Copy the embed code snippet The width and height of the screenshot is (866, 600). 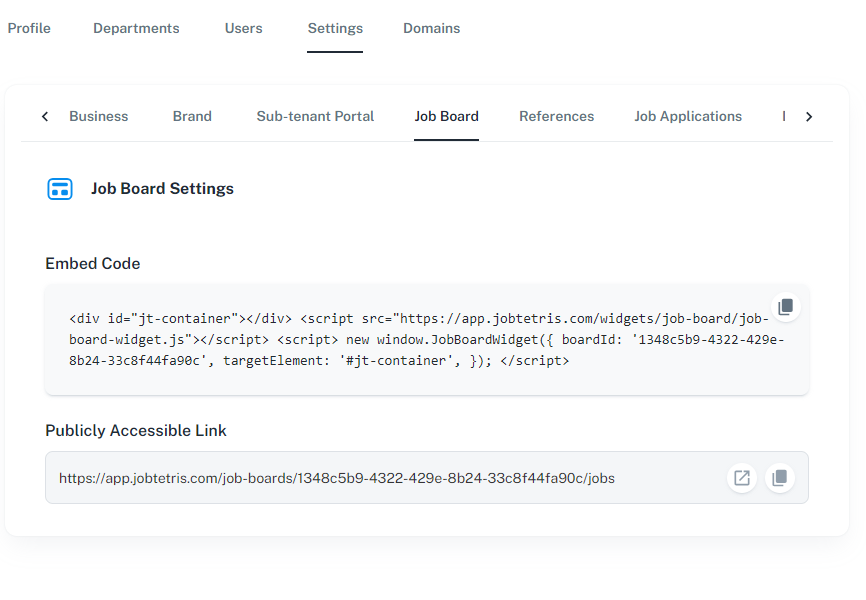[x=785, y=306]
